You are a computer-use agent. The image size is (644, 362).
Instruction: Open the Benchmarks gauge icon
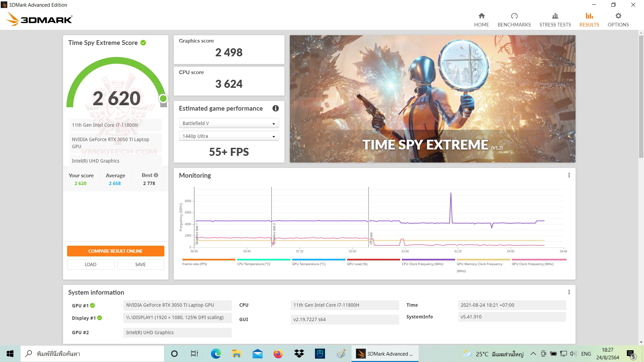click(x=514, y=16)
